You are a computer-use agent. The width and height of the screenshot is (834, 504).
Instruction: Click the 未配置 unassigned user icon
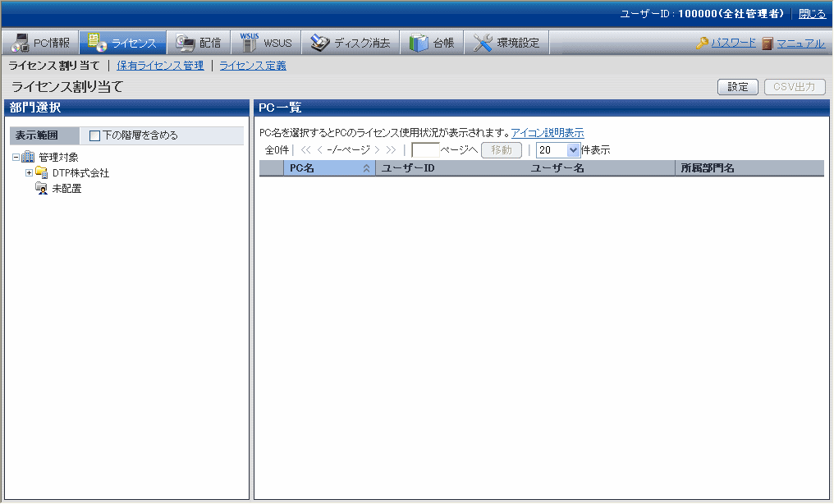42,188
